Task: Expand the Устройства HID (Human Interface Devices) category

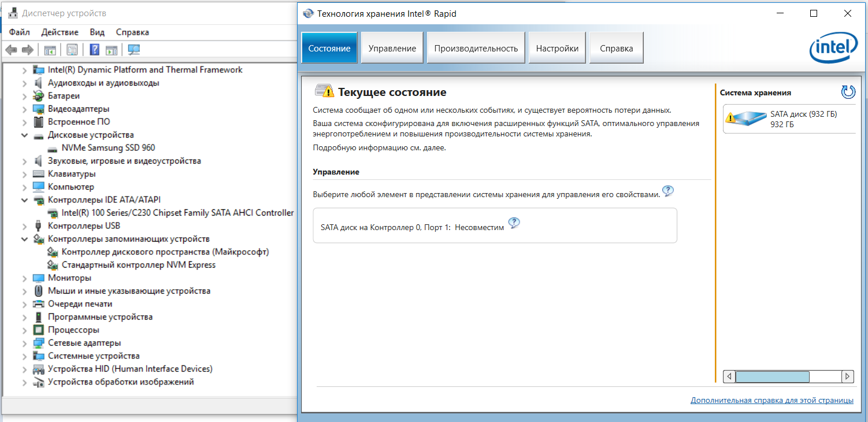Action: (x=24, y=369)
